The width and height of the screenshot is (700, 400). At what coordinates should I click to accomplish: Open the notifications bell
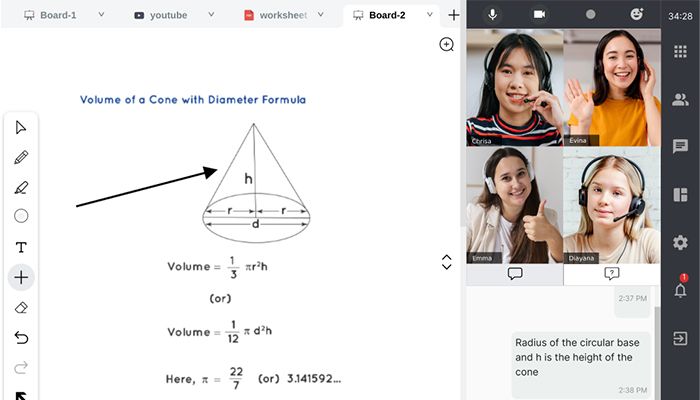pyautogui.click(x=680, y=291)
